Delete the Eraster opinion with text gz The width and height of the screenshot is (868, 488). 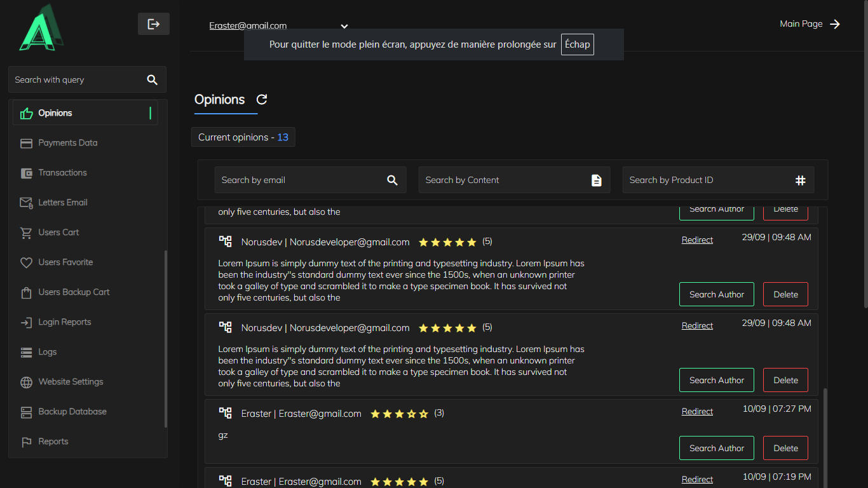click(x=785, y=448)
